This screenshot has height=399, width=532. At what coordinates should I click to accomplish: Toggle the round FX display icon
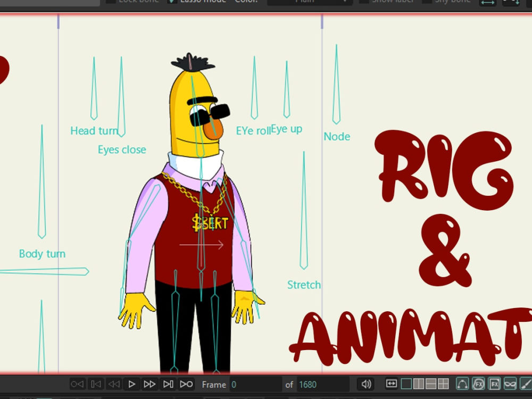point(478,384)
